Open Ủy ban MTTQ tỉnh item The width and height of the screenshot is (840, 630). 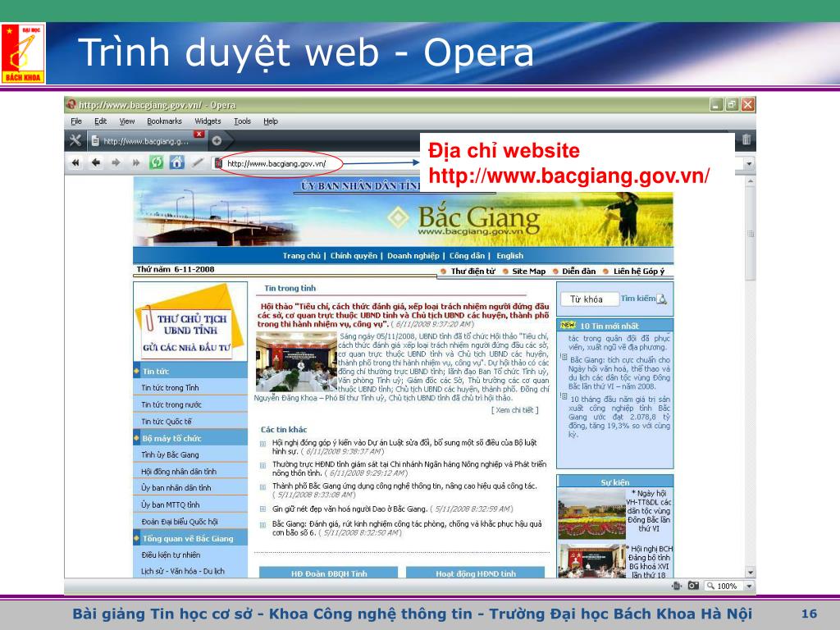171,504
